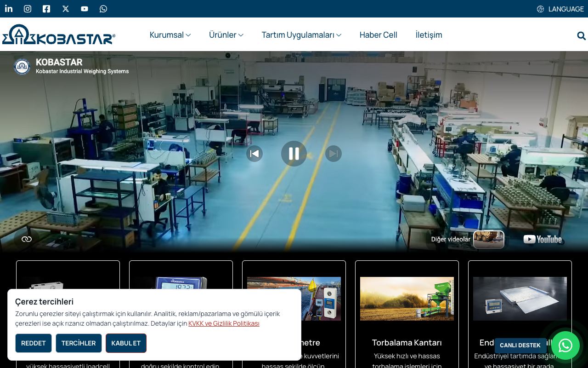
Task: Expand the Kurumsal dropdown menu
Action: click(170, 35)
